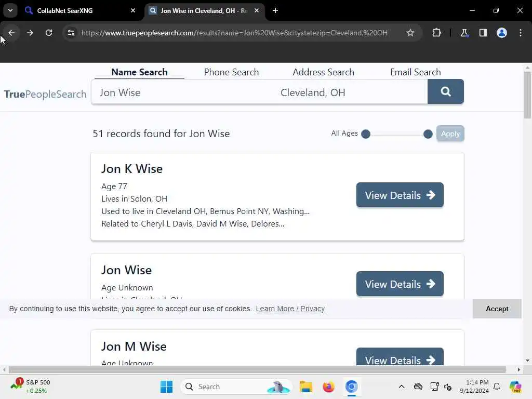The width and height of the screenshot is (532, 399).
Task: Open the notifications bell icon
Action: click(x=497, y=387)
